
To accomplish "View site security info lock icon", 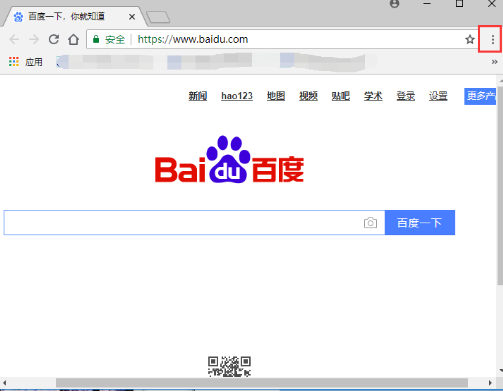I will 96,39.
